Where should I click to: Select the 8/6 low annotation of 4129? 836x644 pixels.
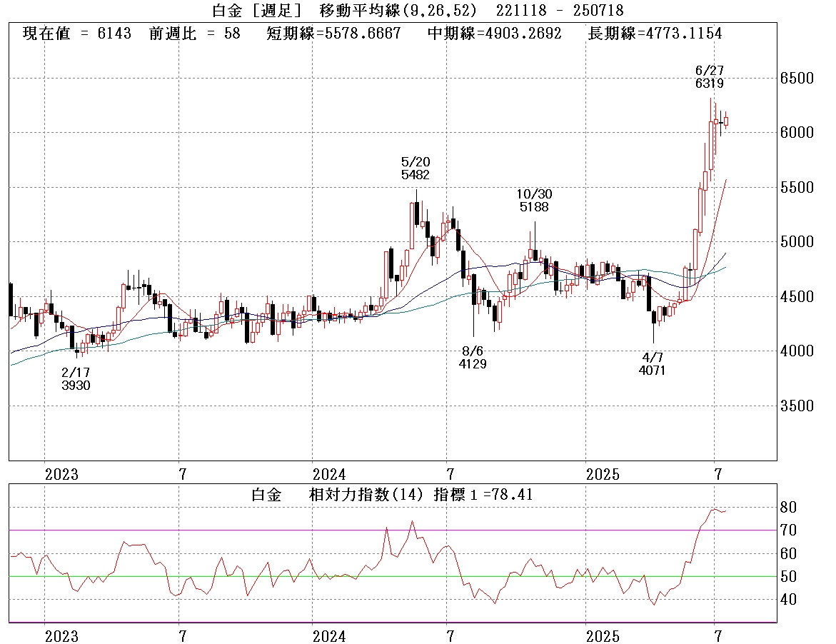473,357
